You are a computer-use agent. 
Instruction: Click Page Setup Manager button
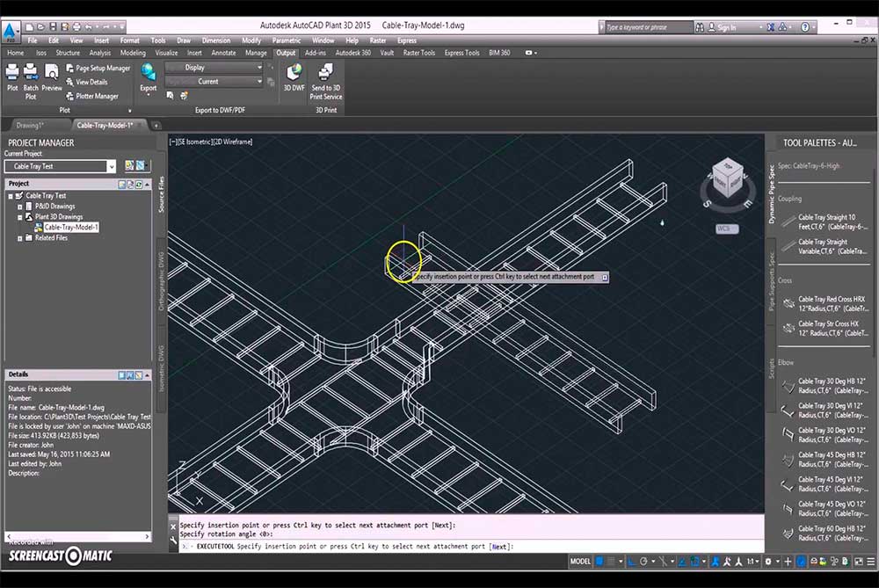[x=102, y=68]
